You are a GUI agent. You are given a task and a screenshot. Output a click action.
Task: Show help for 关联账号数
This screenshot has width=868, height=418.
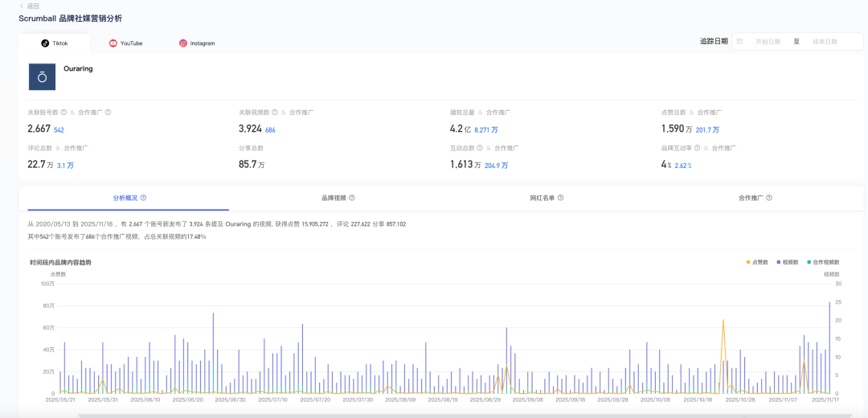[x=63, y=113]
